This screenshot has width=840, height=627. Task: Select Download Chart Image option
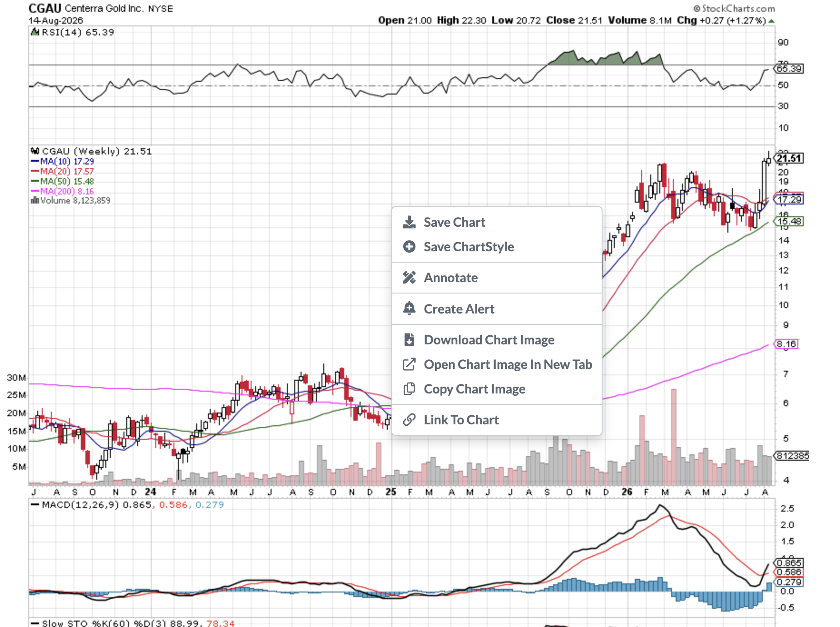pos(497,340)
